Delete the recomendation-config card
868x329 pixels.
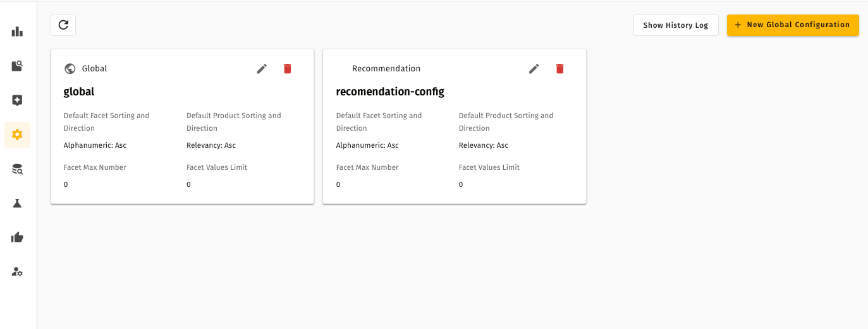[559, 69]
